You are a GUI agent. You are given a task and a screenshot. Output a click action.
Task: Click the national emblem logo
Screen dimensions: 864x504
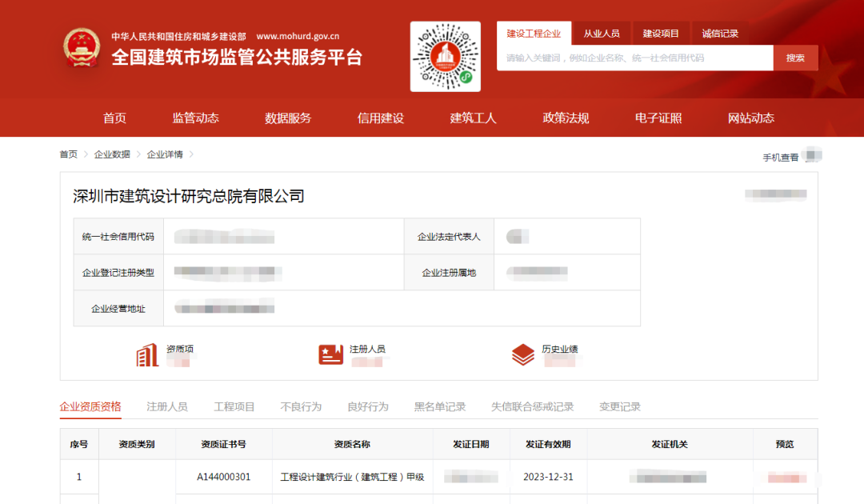(82, 47)
